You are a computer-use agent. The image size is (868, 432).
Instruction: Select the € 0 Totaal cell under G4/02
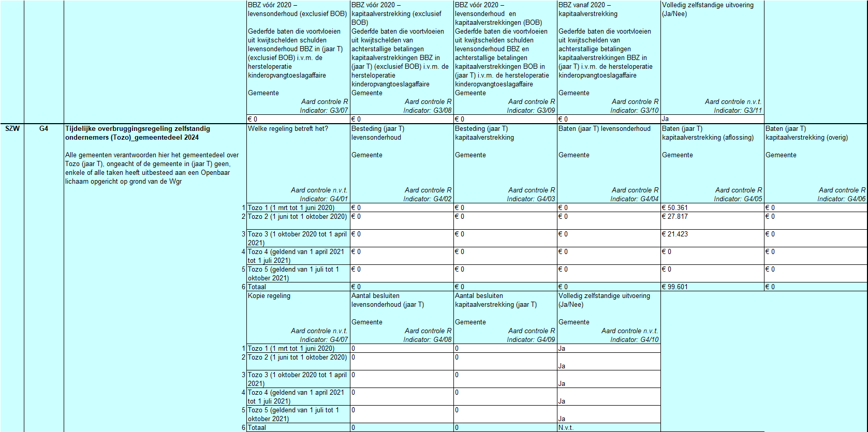[402, 287]
